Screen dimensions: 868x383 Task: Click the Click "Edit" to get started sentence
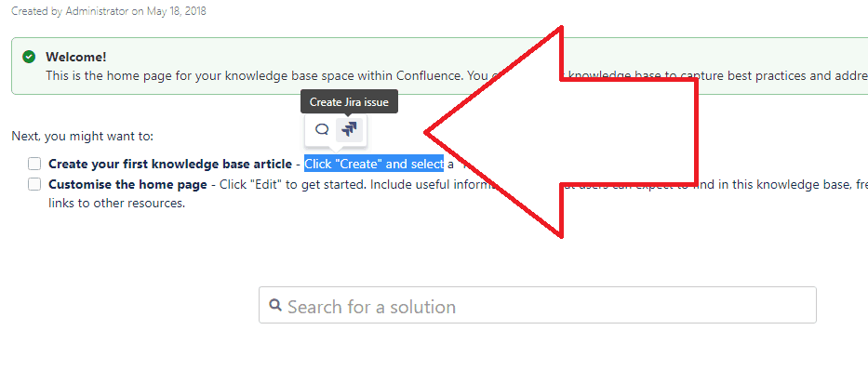[x=292, y=184]
